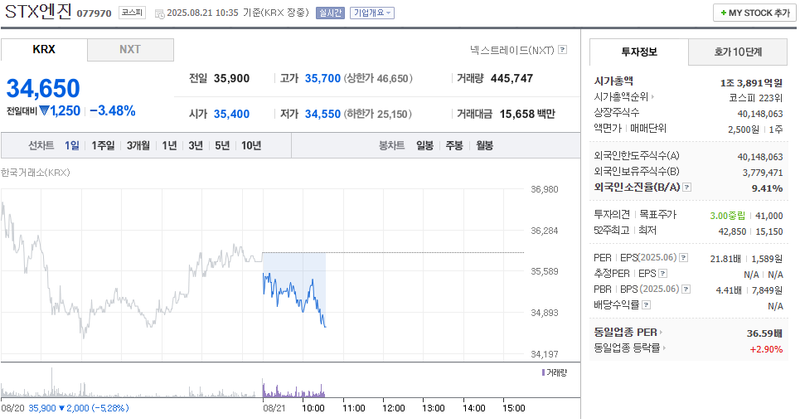
Task: Click the 52주 최고 value 42,850
Action: 732,232
